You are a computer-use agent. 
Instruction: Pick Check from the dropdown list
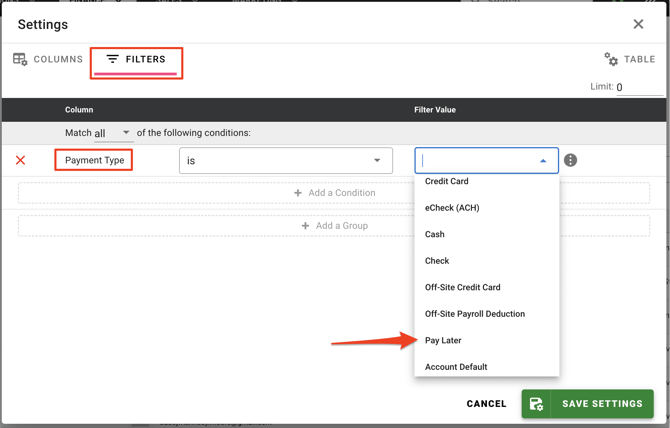pyautogui.click(x=437, y=261)
